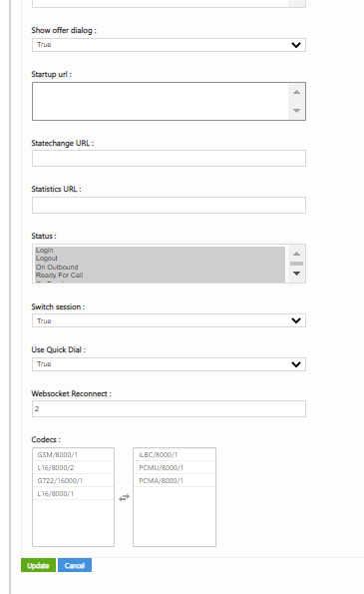Select Login in the Status list
The height and width of the screenshot is (594, 364).
click(160, 251)
